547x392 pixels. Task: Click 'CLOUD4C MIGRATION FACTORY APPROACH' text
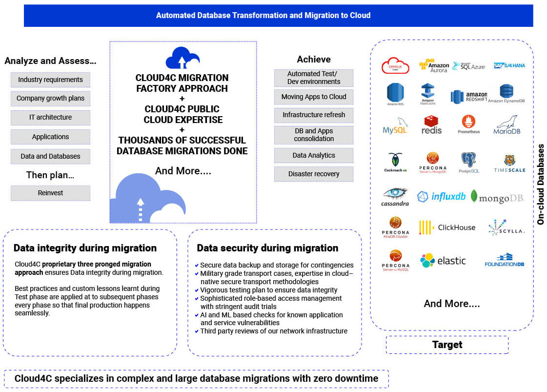coord(182,83)
